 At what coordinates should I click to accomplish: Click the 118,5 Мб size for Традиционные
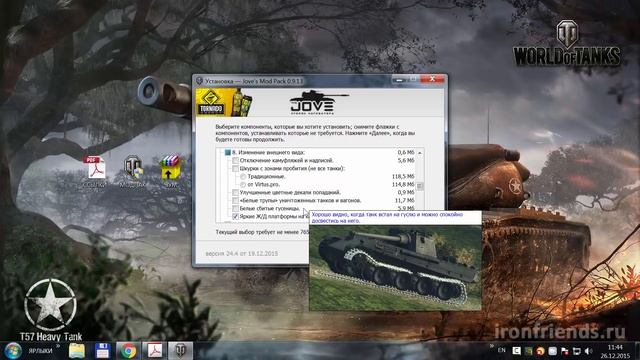(x=402, y=177)
